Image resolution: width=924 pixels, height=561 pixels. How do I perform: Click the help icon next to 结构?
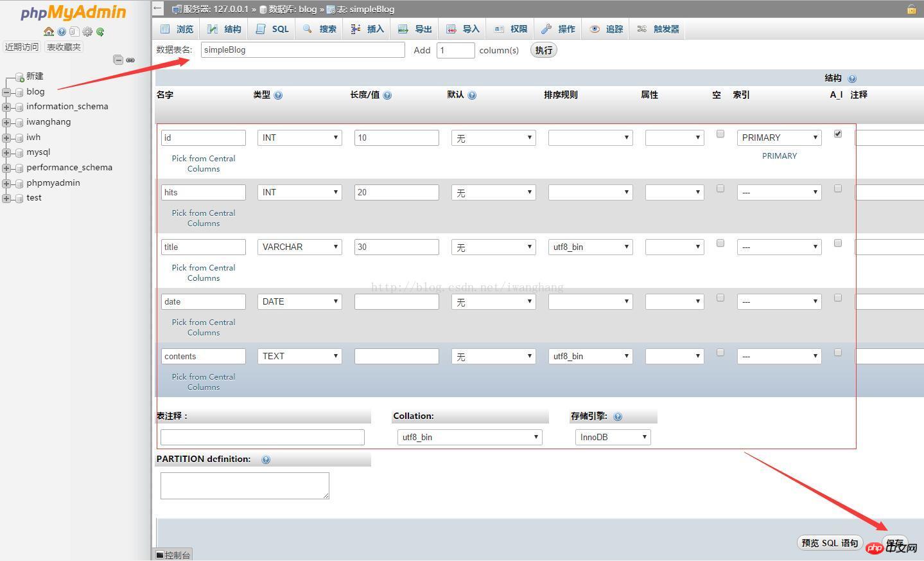[x=852, y=78]
